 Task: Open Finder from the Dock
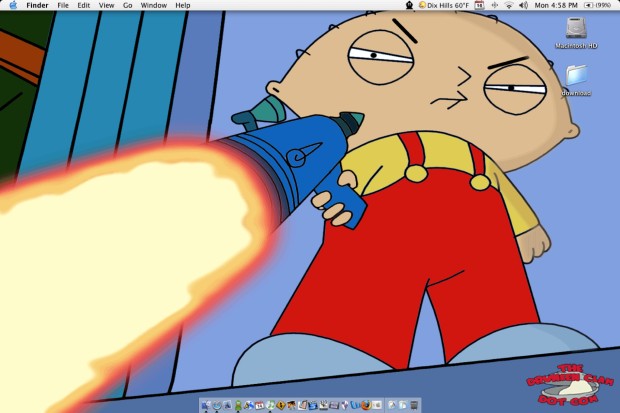click(x=206, y=405)
